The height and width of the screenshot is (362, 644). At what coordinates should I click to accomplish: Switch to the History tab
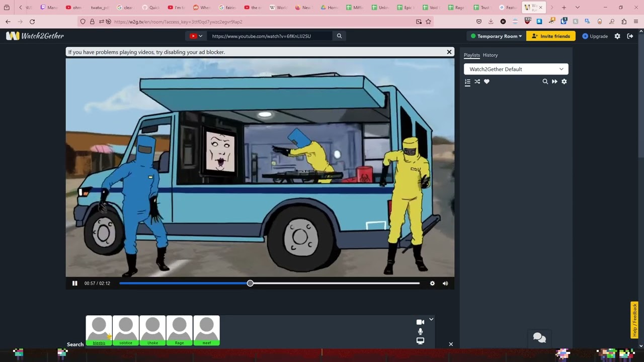(490, 55)
